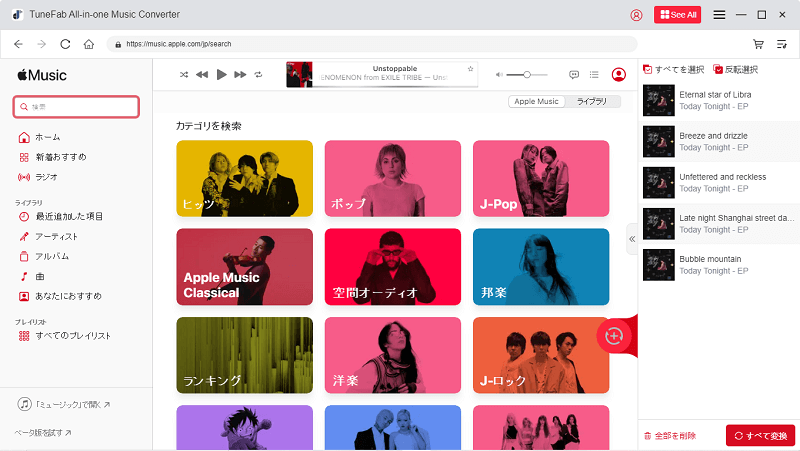This screenshot has width=800, height=451.
Task: Collapse the conversion side panel
Action: point(632,239)
